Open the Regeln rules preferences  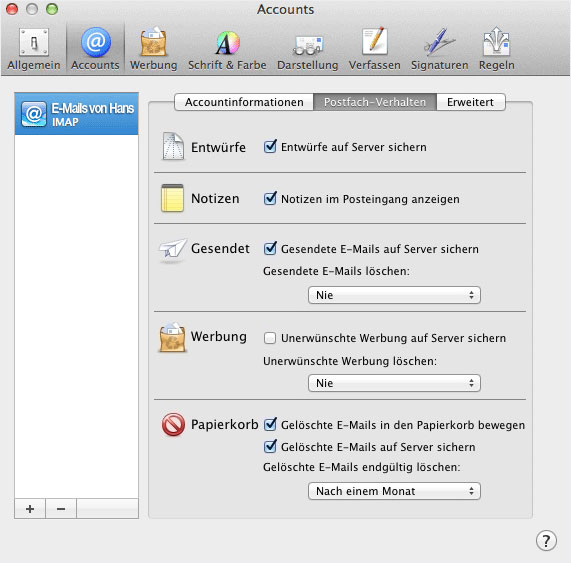pyautogui.click(x=497, y=49)
